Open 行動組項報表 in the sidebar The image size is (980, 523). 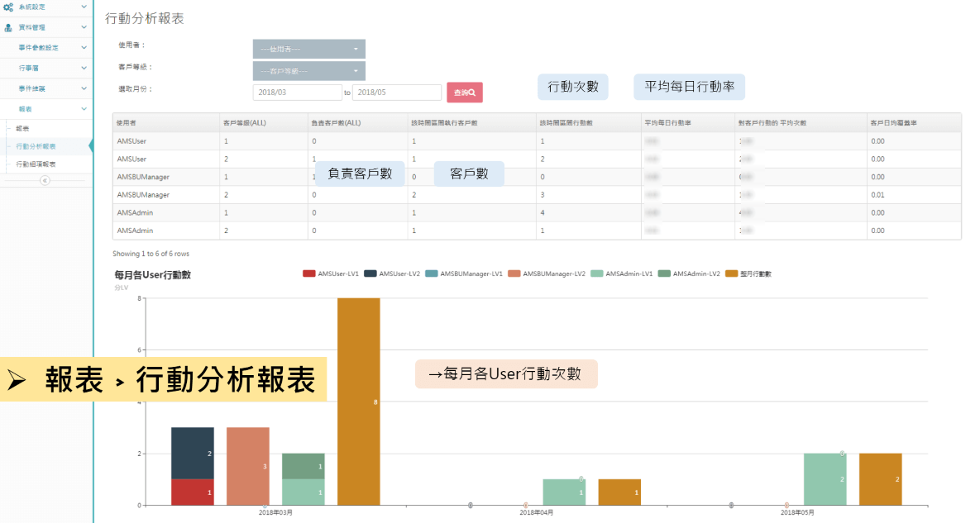[36, 164]
